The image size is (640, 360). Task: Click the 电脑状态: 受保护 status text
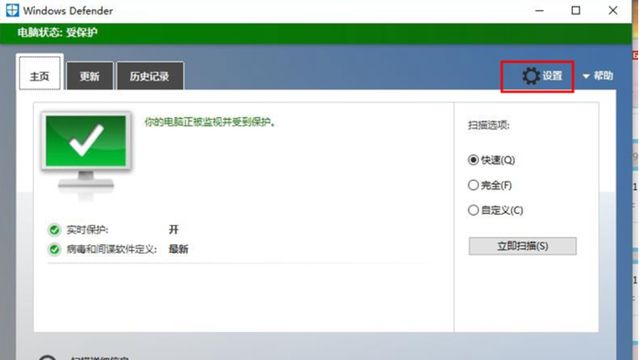pyautogui.click(x=58, y=33)
